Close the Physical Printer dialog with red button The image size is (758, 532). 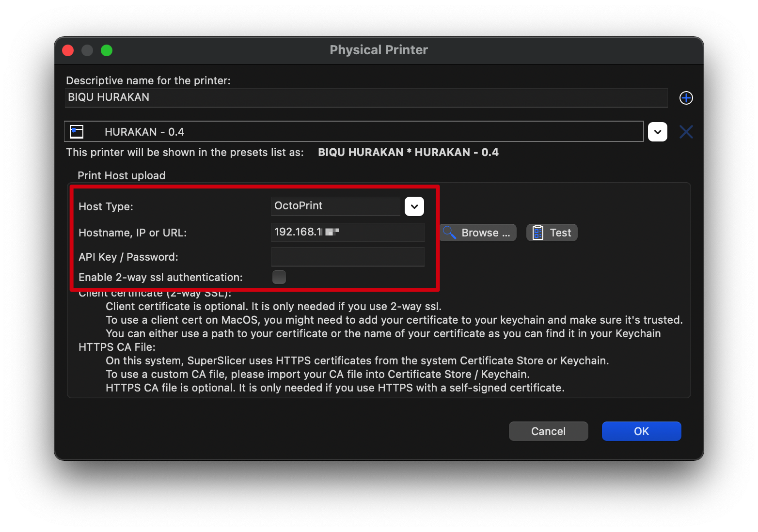click(68, 50)
